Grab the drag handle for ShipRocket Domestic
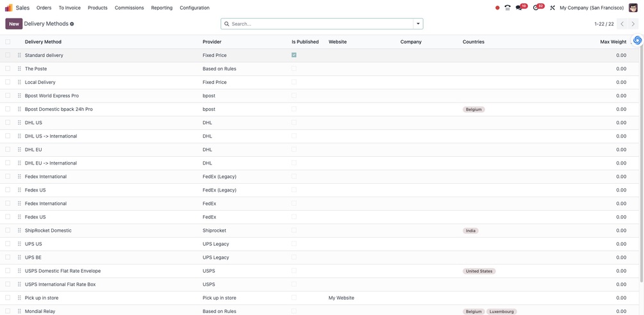Image resolution: width=644 pixels, height=315 pixels. coord(19,230)
